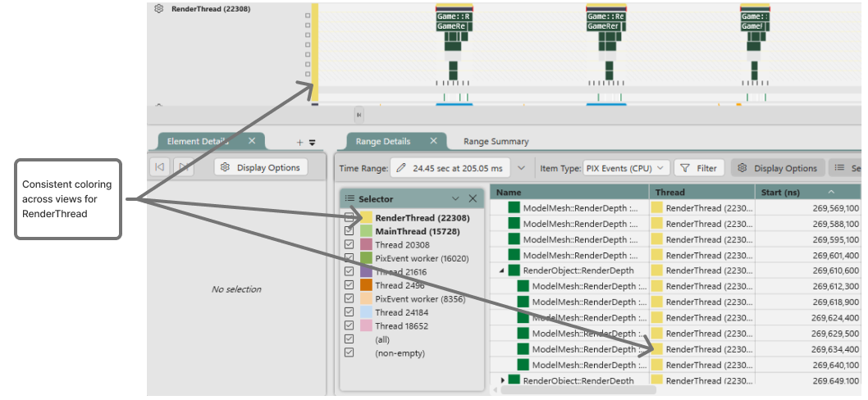The width and height of the screenshot is (868, 400).
Task: Switch to the Range Details tab
Action: [383, 142]
